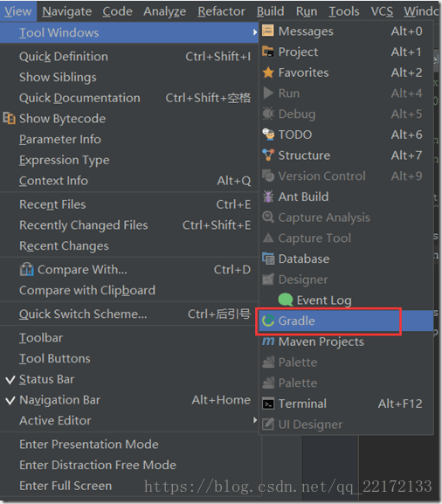The image size is (442, 504).
Task: Click the Ant Build icon
Action: coord(268,197)
